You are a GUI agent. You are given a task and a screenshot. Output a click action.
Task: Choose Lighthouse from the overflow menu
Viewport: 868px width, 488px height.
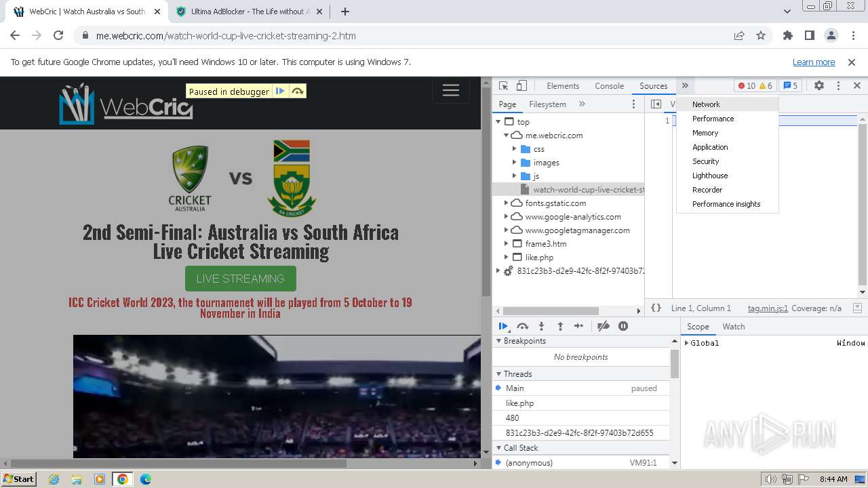point(728,176)
